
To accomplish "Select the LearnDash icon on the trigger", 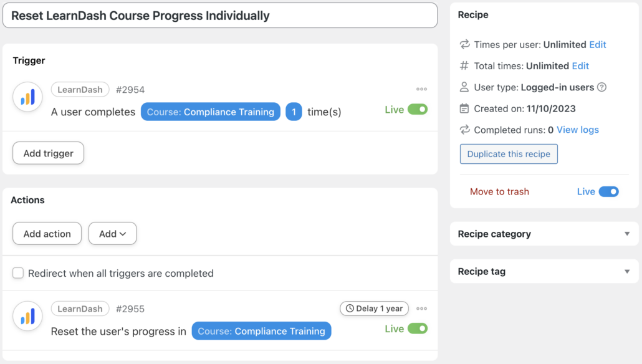I will (x=27, y=97).
